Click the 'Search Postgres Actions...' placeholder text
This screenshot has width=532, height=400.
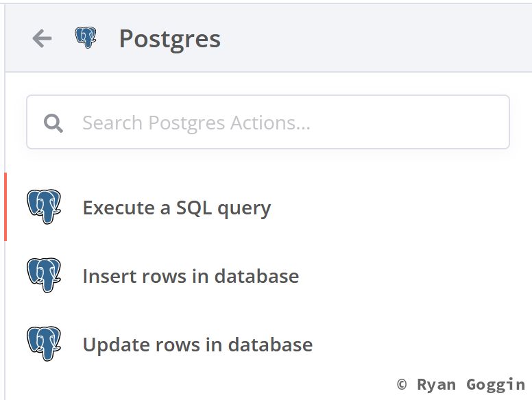click(196, 123)
